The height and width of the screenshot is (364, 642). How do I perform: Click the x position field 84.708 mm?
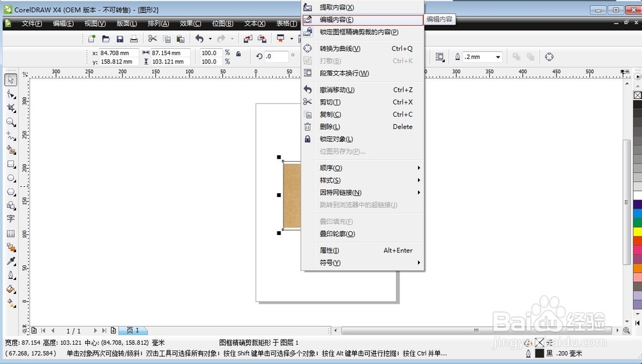point(119,53)
